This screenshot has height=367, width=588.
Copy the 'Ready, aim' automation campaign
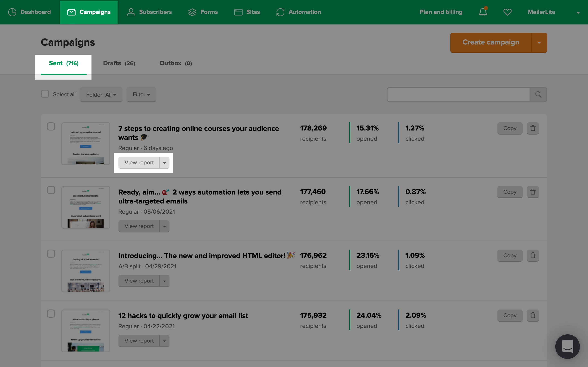click(510, 192)
